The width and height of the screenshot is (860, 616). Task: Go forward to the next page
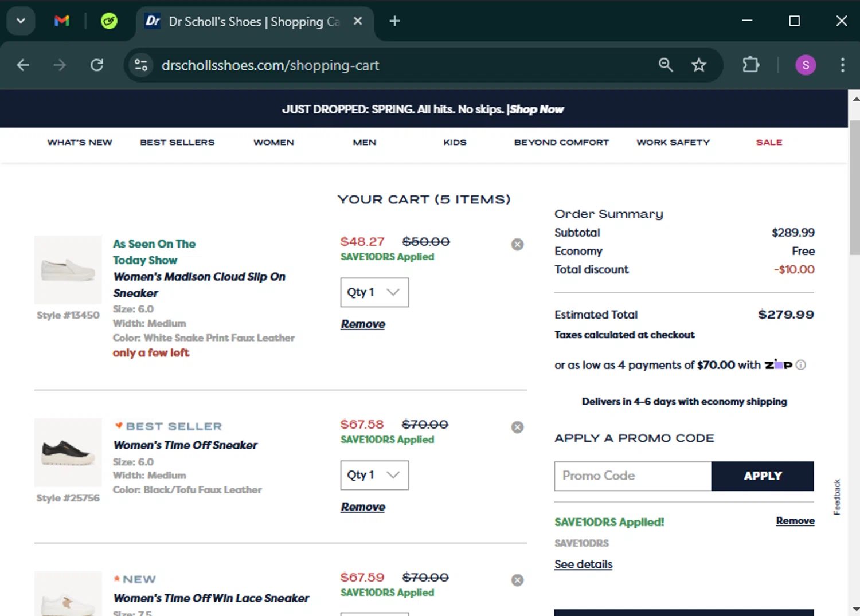click(60, 65)
